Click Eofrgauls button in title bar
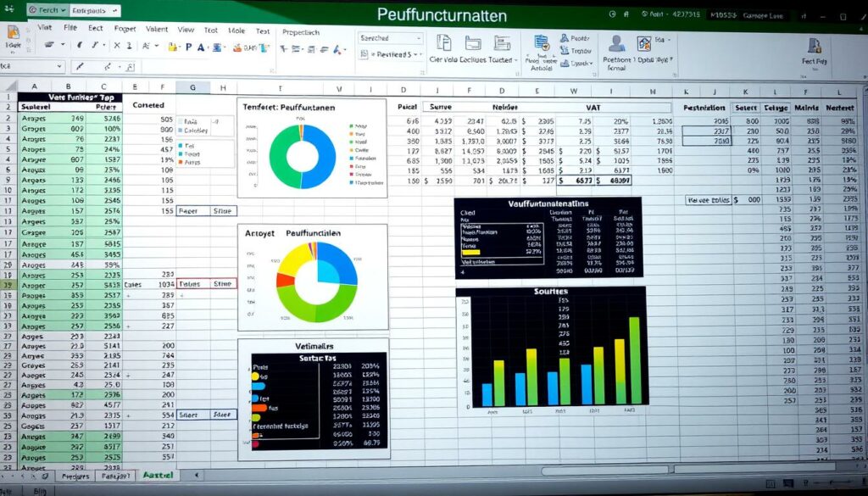The width and height of the screenshot is (868, 496). pyautogui.click(x=95, y=10)
